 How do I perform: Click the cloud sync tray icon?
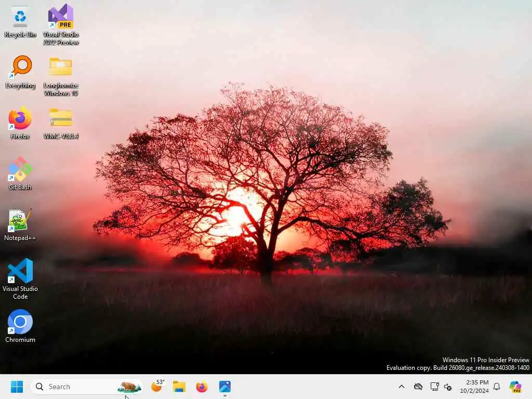point(418,387)
